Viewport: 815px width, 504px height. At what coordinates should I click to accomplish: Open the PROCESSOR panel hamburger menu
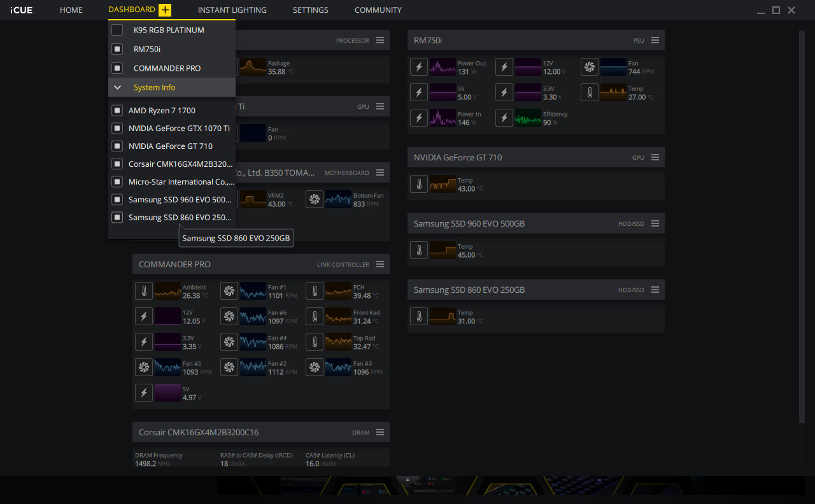[x=380, y=40]
